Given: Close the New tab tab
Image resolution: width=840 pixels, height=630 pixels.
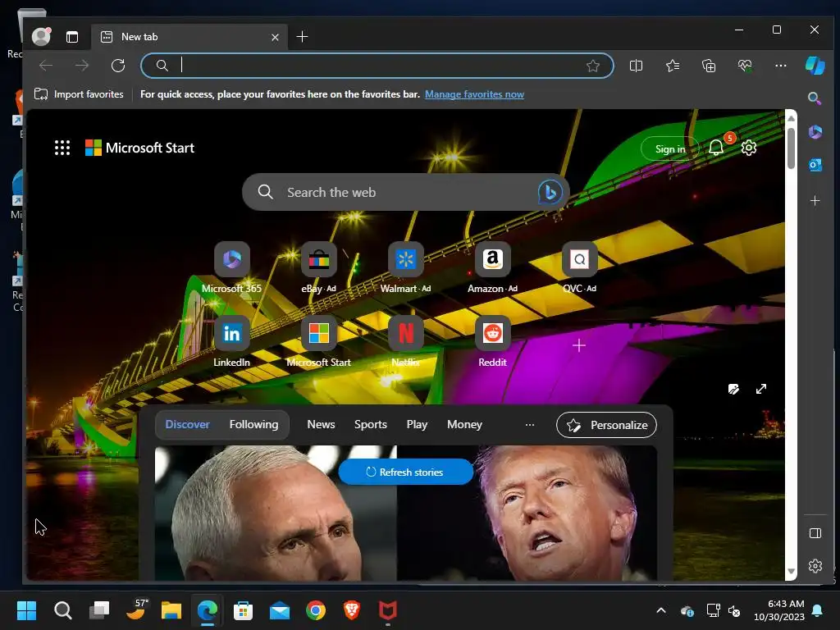Looking at the screenshot, I should (275, 37).
